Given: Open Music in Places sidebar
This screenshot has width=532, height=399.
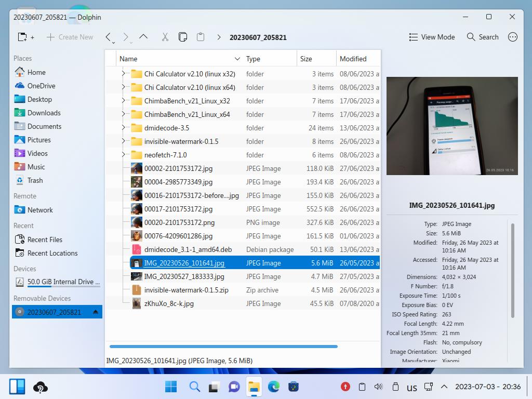Looking at the screenshot, I should tap(56, 167).
